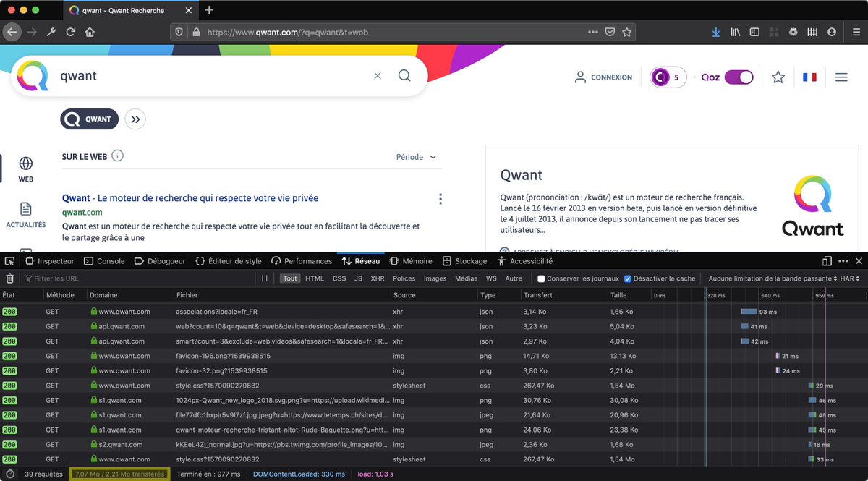Open a new browser tab
868x481 pixels.
[x=209, y=10]
